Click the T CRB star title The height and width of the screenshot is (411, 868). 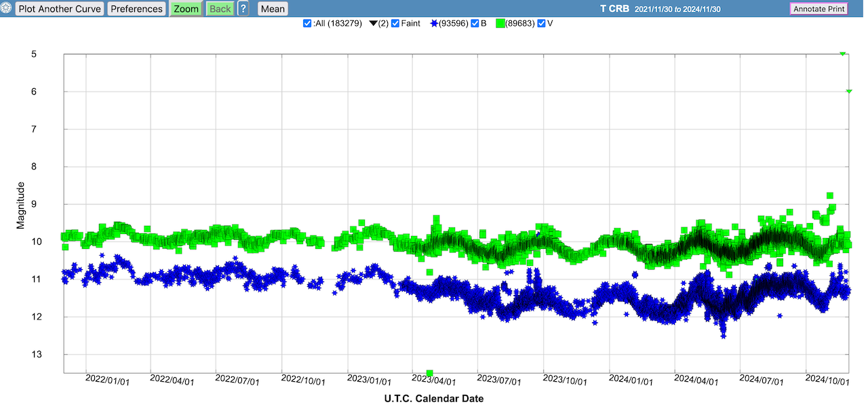click(614, 9)
